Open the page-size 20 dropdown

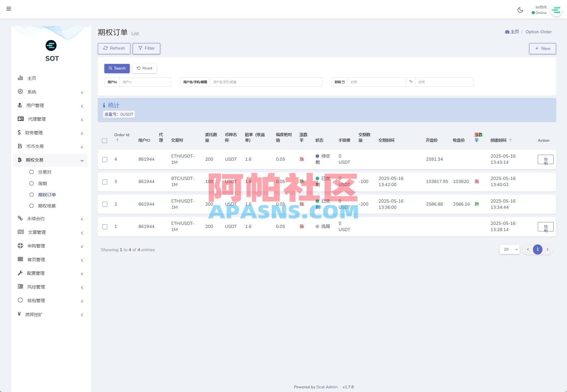coord(509,249)
